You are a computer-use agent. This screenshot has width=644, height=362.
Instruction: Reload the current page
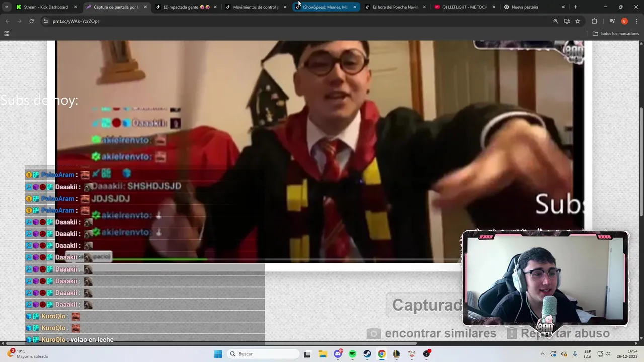coord(31,21)
